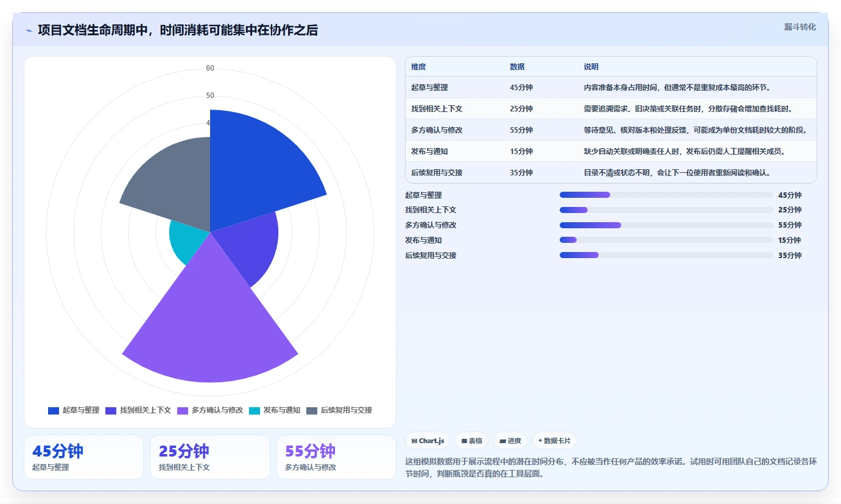Image resolution: width=841 pixels, height=504 pixels.
Task: Click the footnote paragraph 这组模拟数据
Action: point(611,467)
